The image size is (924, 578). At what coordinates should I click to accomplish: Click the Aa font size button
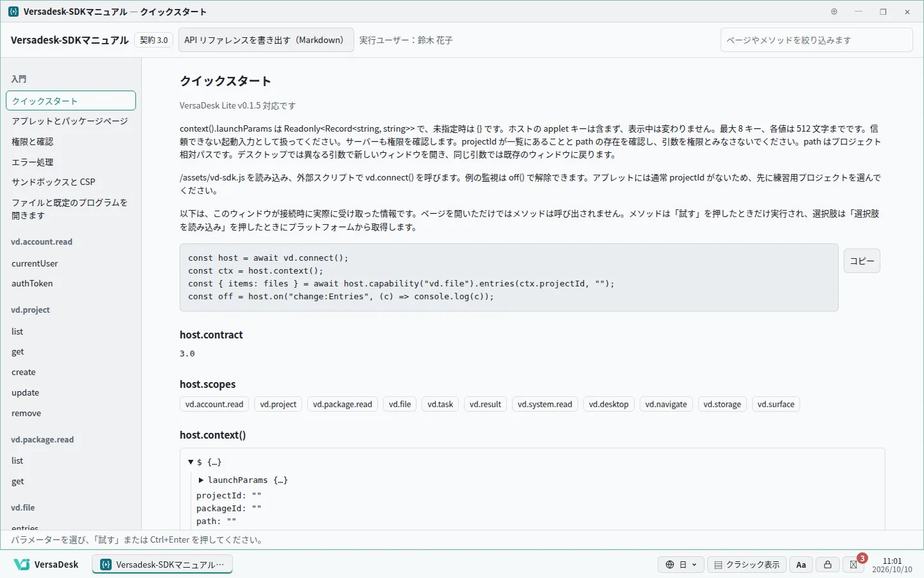(801, 565)
